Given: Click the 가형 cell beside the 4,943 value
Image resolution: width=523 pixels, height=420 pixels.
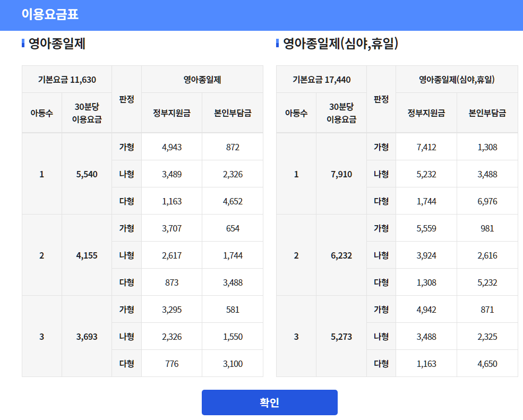Looking at the screenshot, I should [x=127, y=147].
